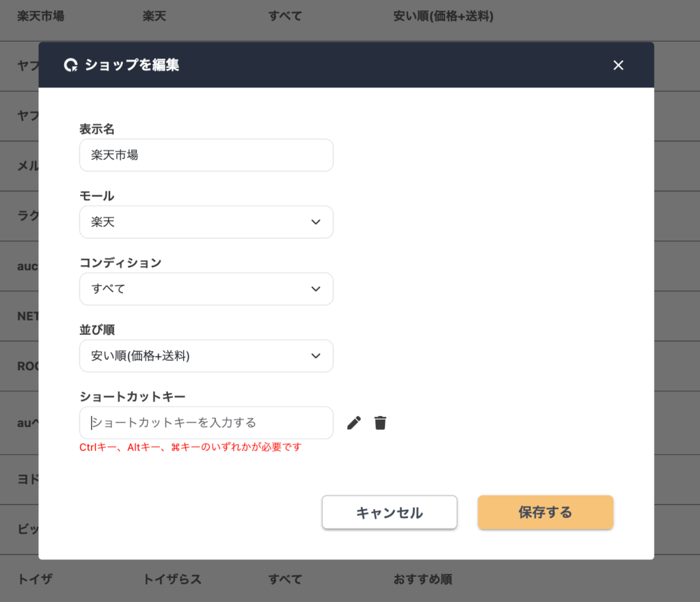Click the 楽天市場 row in background list

coord(350,16)
